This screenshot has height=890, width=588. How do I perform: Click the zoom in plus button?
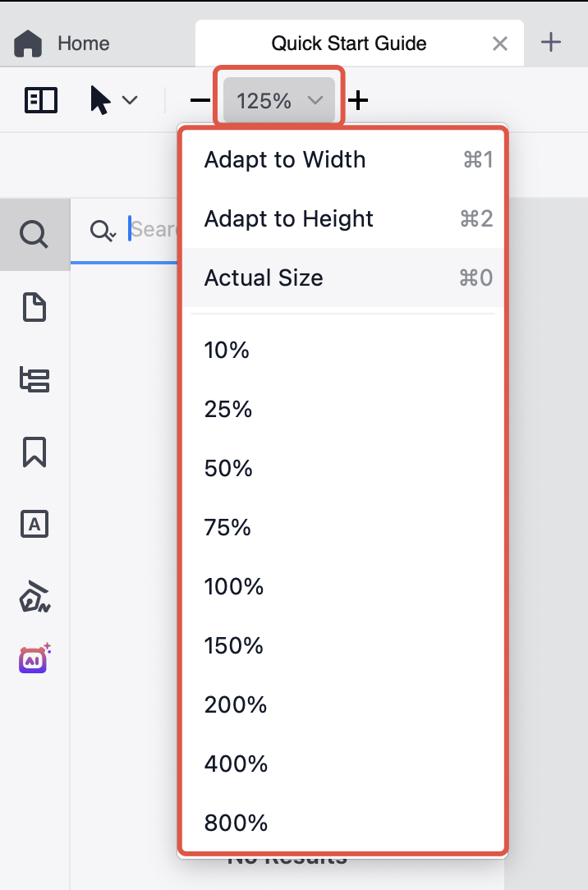tap(358, 101)
